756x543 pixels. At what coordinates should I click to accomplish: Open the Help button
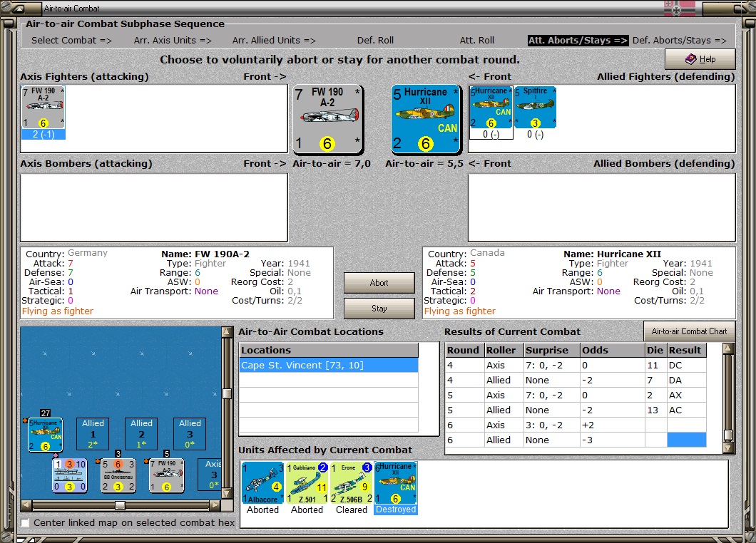click(700, 59)
